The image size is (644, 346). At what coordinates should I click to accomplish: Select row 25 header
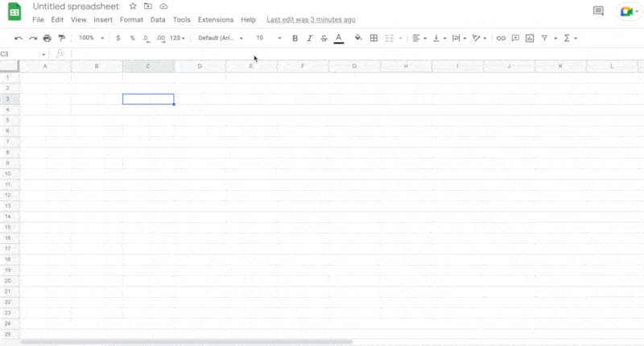(x=8, y=334)
